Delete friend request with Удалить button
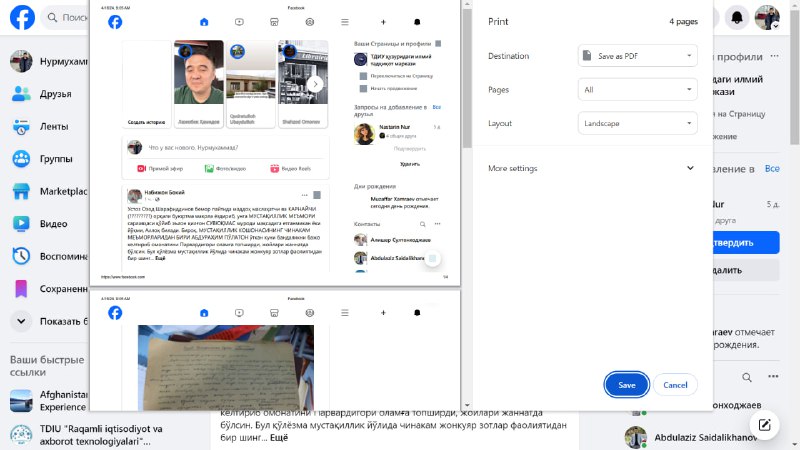The height and width of the screenshot is (450, 800). (746, 270)
